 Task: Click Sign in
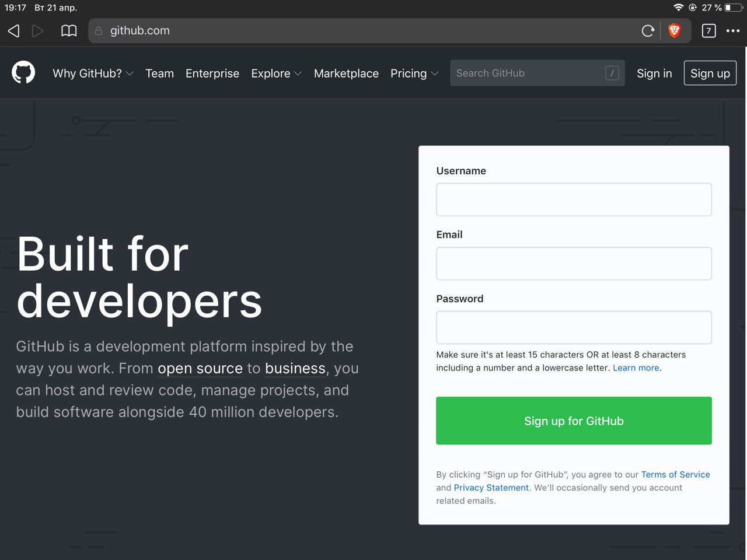(x=654, y=73)
